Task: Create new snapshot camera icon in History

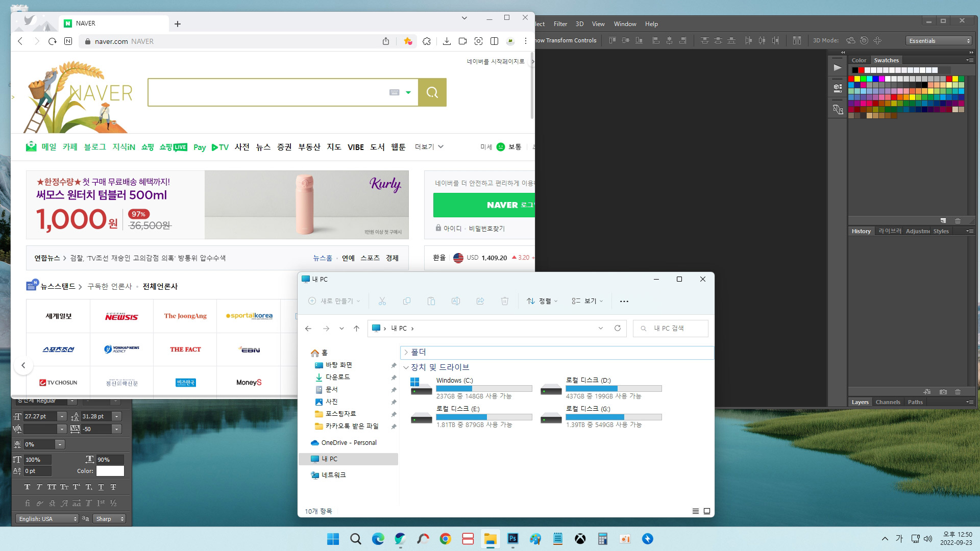Action: 943,392
